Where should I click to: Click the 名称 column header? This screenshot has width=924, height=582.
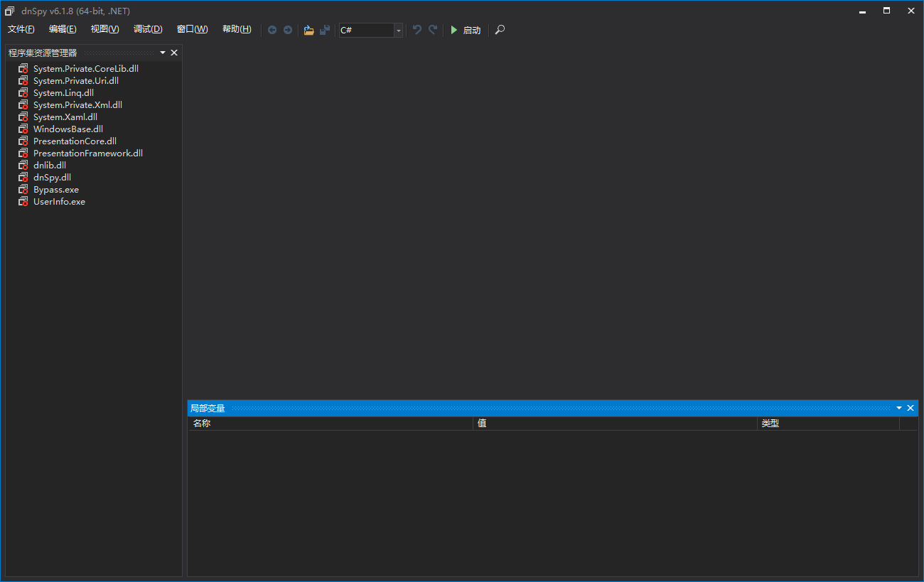331,424
